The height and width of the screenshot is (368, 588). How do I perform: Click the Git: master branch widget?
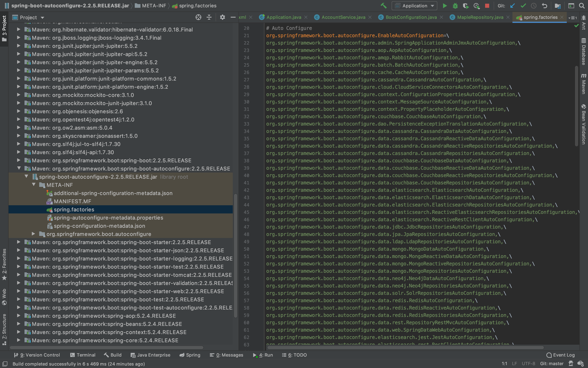coord(551,364)
